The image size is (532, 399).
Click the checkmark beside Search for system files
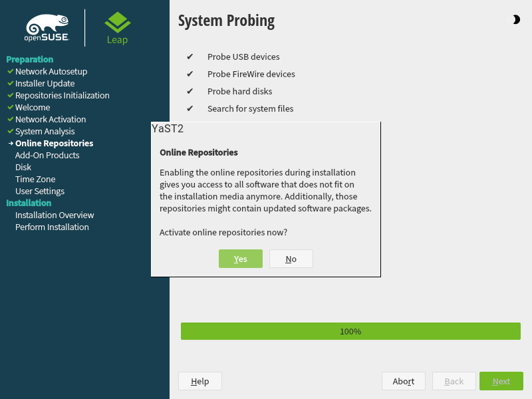pyautogui.click(x=191, y=108)
